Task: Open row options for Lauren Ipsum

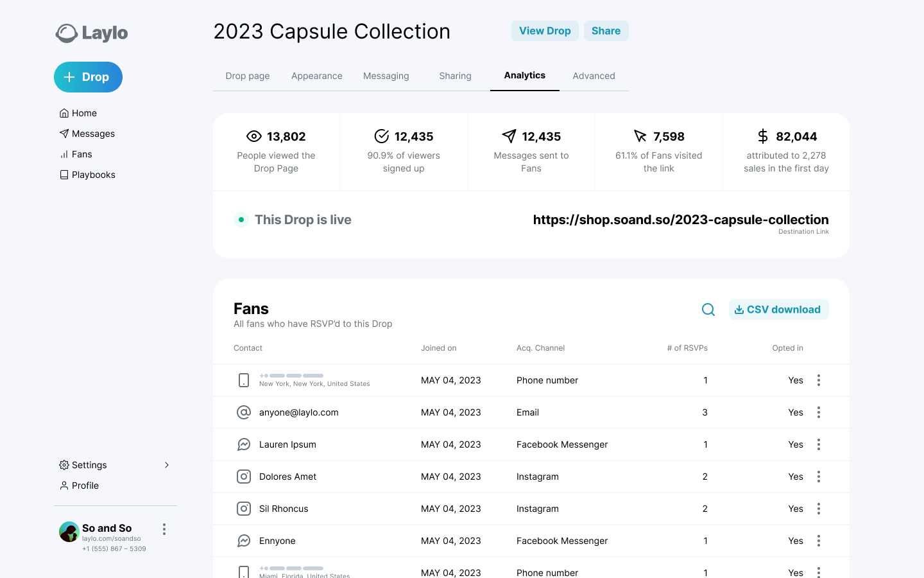Action: (x=819, y=444)
